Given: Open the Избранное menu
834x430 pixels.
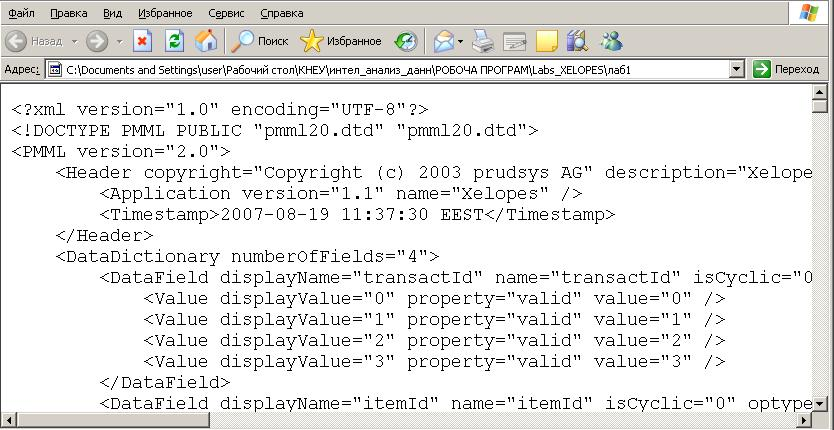Looking at the screenshot, I should tap(165, 13).
